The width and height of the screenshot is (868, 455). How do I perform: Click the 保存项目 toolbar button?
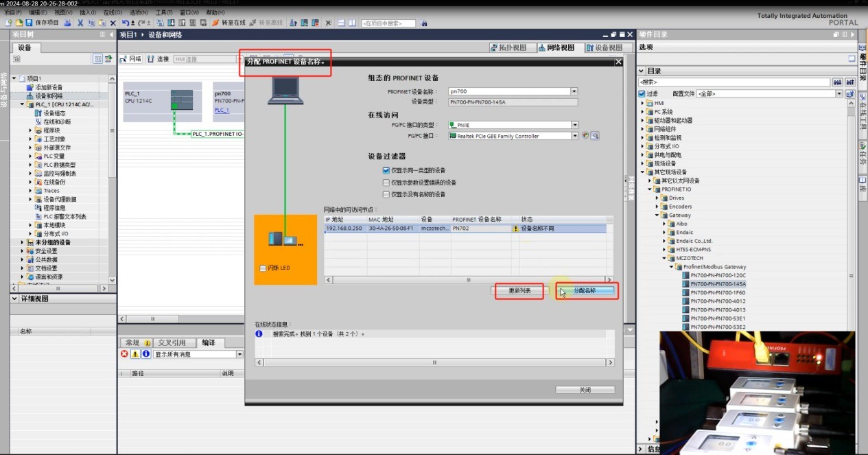point(42,23)
